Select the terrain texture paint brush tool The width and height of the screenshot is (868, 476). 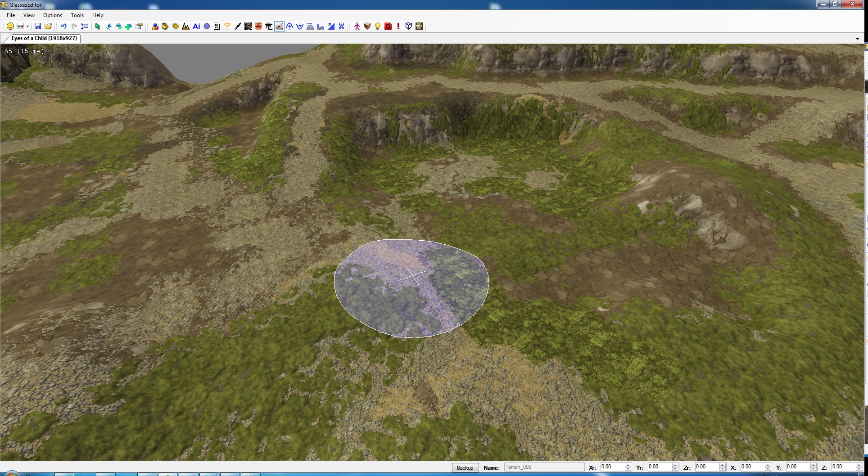click(279, 27)
